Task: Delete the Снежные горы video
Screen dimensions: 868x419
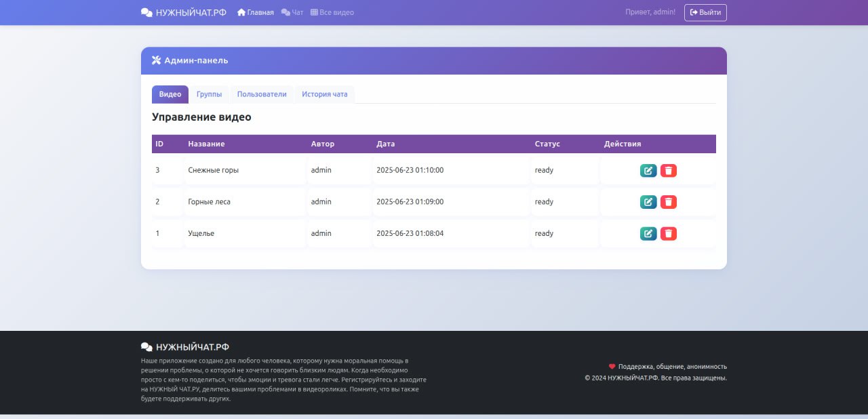Action: [x=669, y=170]
